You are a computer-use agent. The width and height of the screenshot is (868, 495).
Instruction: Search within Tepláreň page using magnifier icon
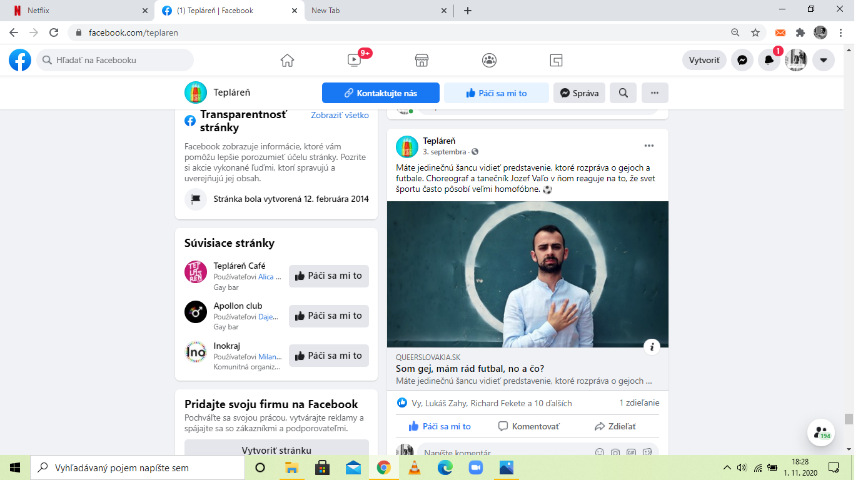623,93
